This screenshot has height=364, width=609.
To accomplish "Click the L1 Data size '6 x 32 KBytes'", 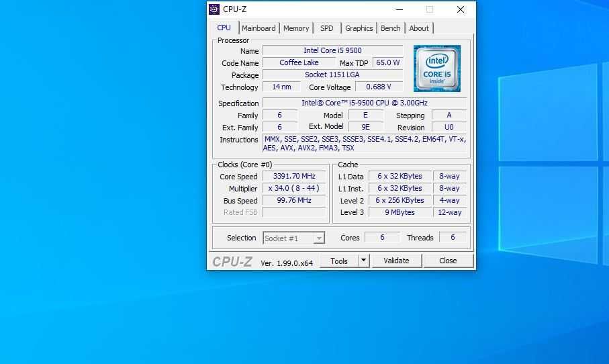I will (400, 176).
